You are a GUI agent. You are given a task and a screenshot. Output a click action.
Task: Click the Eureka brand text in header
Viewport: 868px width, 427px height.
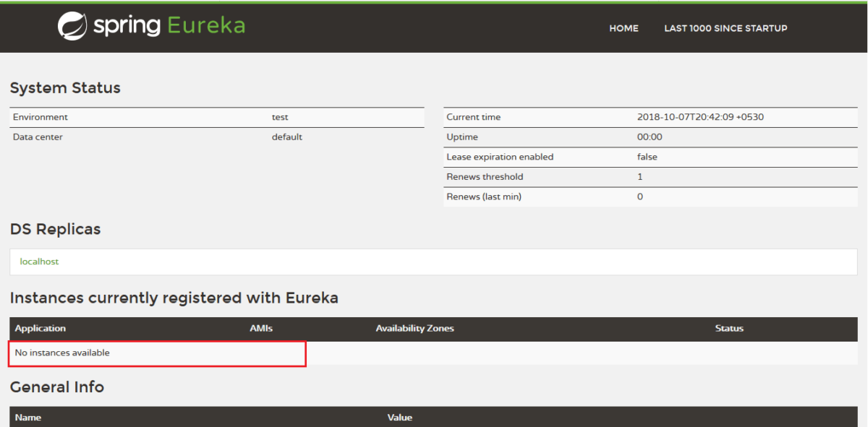pos(206,26)
